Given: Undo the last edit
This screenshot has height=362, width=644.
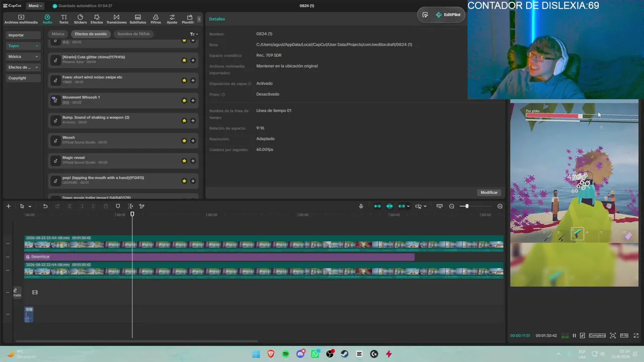Looking at the screenshot, I should click(x=45, y=206).
